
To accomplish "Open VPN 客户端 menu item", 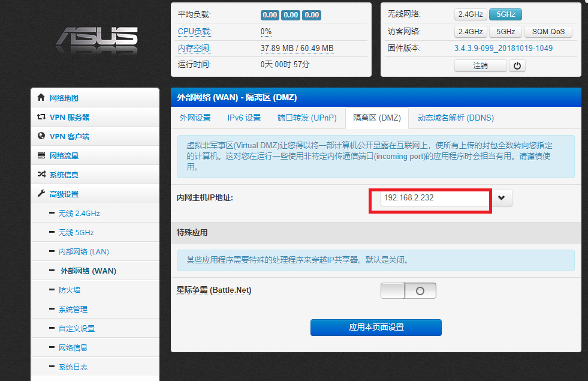I will point(95,136).
